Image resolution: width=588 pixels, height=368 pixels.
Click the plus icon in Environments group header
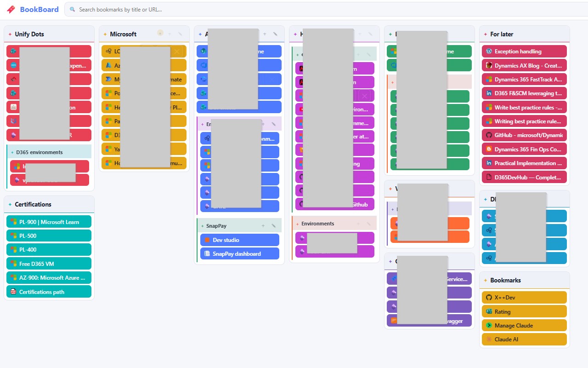(x=359, y=224)
